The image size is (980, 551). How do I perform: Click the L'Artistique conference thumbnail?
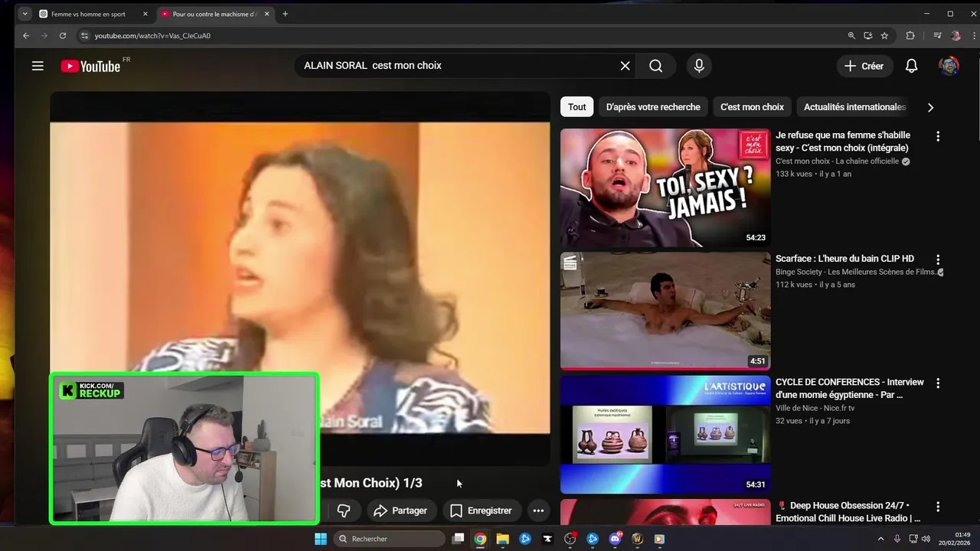665,434
